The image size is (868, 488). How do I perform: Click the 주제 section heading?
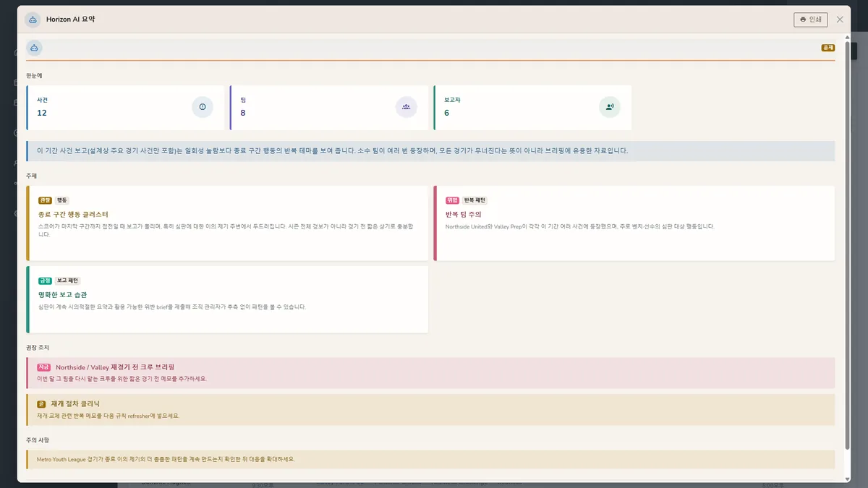pyautogui.click(x=31, y=176)
